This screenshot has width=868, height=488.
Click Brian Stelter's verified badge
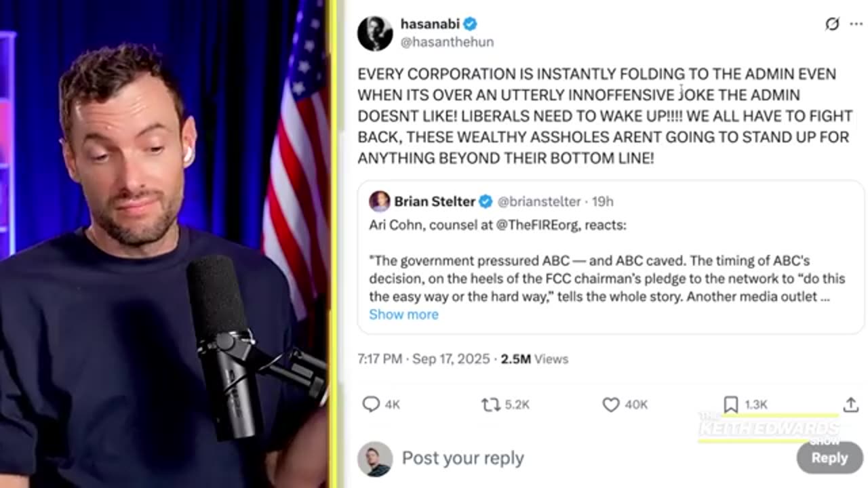coord(486,201)
